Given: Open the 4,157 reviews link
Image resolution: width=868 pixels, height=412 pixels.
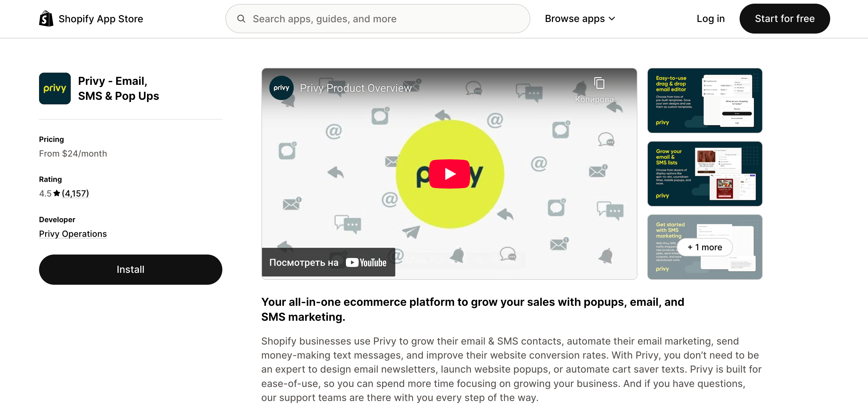Looking at the screenshot, I should pos(75,193).
